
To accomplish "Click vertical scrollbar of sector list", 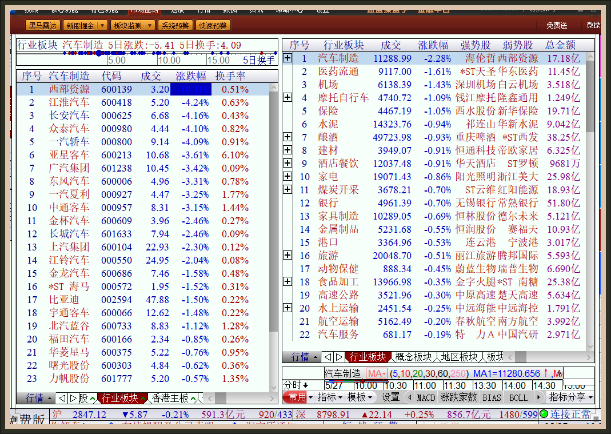I will tap(590, 97).
